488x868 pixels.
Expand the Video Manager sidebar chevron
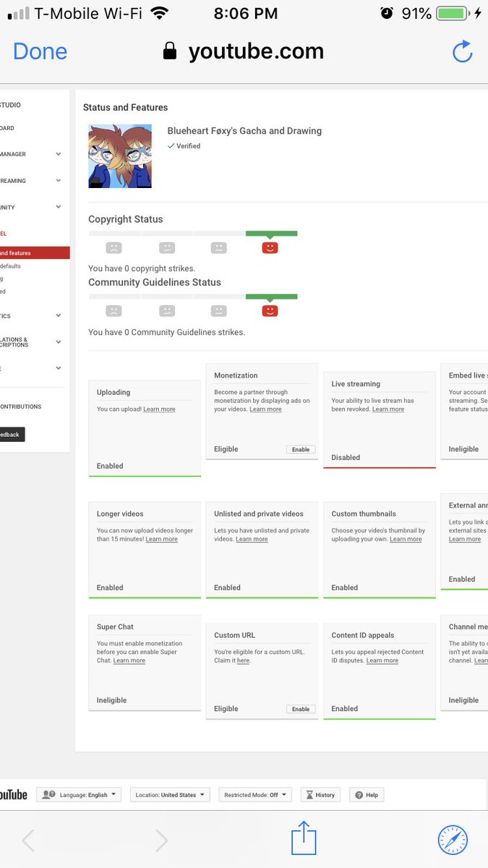click(59, 154)
